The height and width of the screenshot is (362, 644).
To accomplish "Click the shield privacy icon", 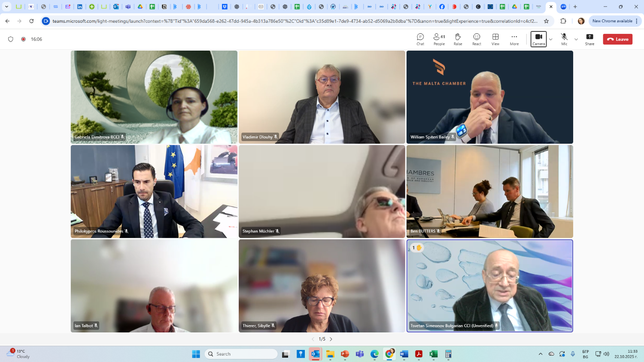I will click(x=11, y=39).
